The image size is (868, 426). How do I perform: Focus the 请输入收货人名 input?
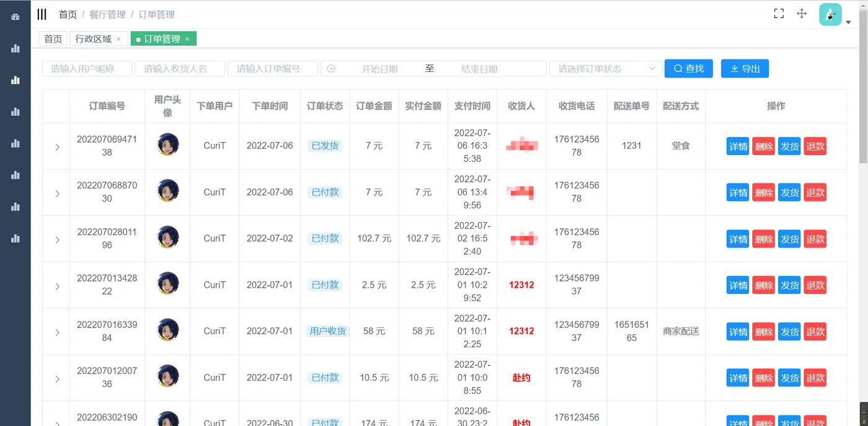click(180, 69)
